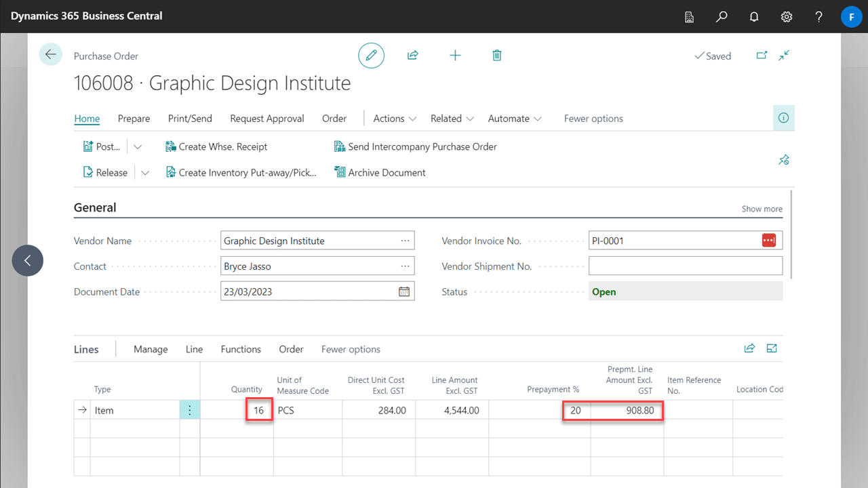868x488 pixels.
Task: Expand the Lines part to full page
Action: click(x=772, y=348)
